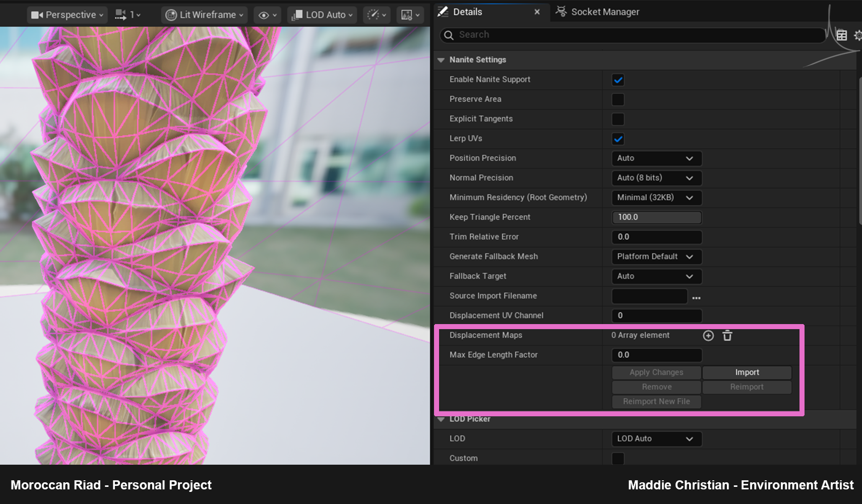Open the Perspective viewport mode menu
This screenshot has height=504, width=862.
tap(67, 15)
